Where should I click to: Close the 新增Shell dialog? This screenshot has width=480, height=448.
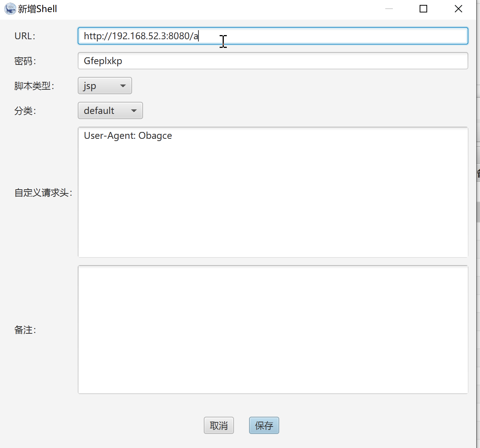tap(458, 9)
